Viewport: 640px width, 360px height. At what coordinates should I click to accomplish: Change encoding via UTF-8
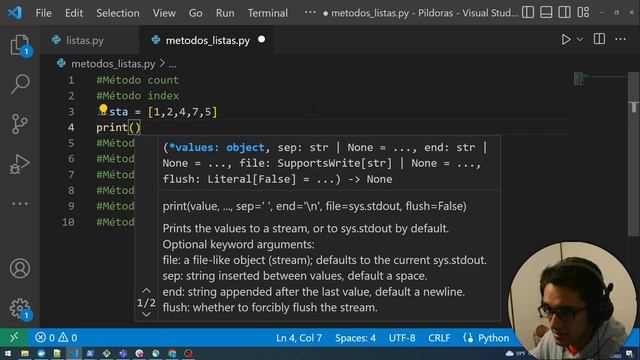click(x=402, y=338)
